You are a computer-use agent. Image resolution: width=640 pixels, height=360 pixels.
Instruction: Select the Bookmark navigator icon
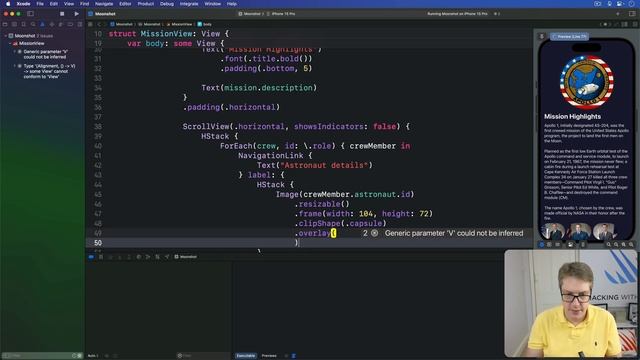coord(24,24)
